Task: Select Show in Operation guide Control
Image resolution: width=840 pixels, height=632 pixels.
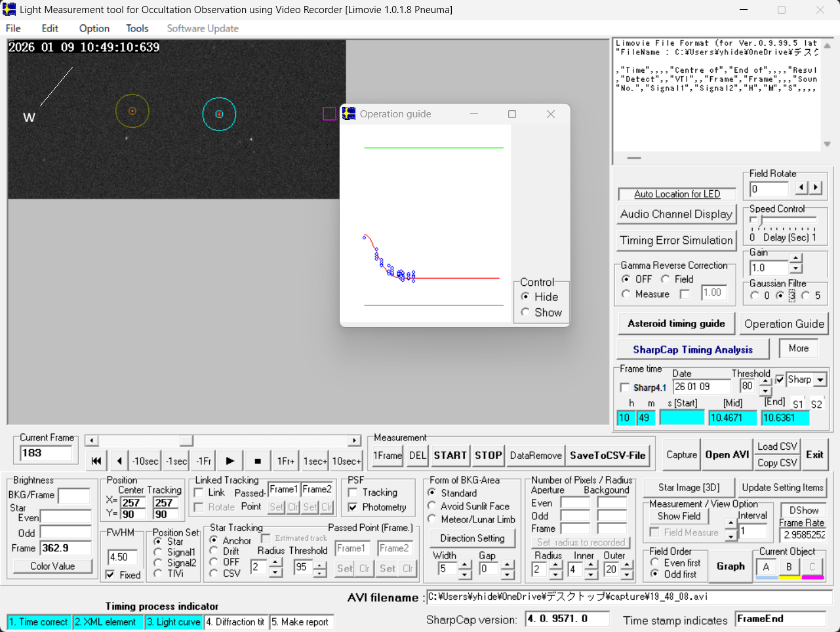Action: [x=525, y=313]
